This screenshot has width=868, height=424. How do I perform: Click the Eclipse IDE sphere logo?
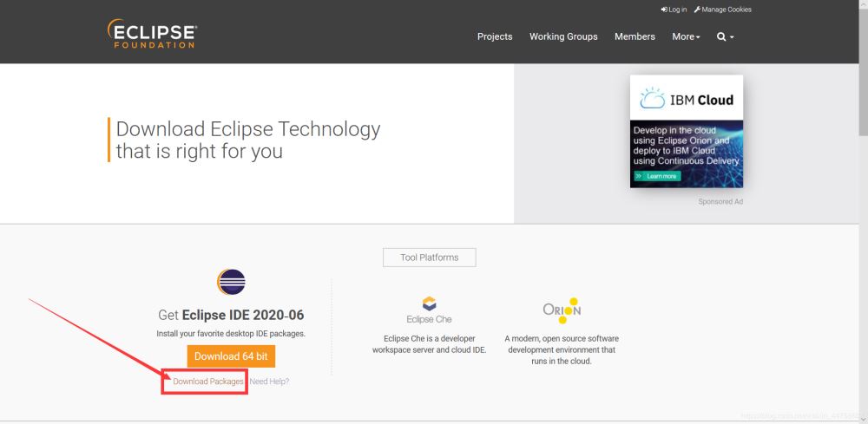point(231,282)
